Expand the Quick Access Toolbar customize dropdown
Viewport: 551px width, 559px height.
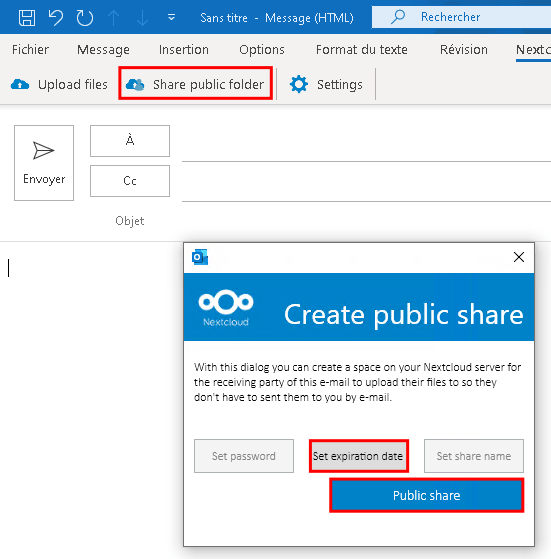171,17
